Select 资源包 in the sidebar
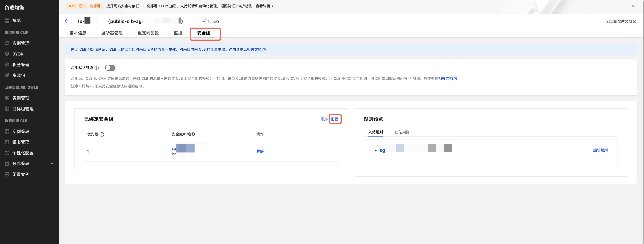Viewport: 644px width, 244px height. click(x=18, y=75)
